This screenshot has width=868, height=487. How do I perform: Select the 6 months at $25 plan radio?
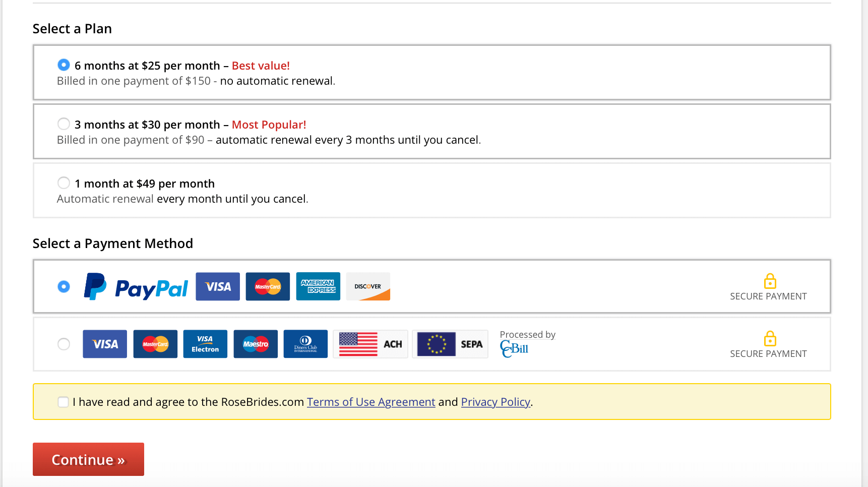64,65
